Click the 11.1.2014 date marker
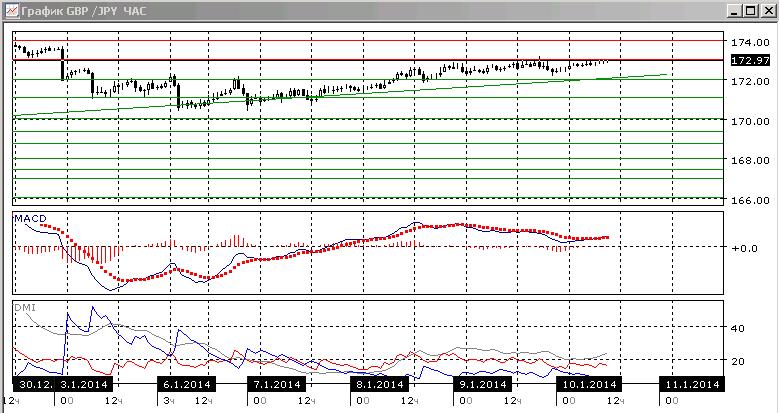Image resolution: width=779 pixels, height=413 pixels. pyautogui.click(x=692, y=384)
